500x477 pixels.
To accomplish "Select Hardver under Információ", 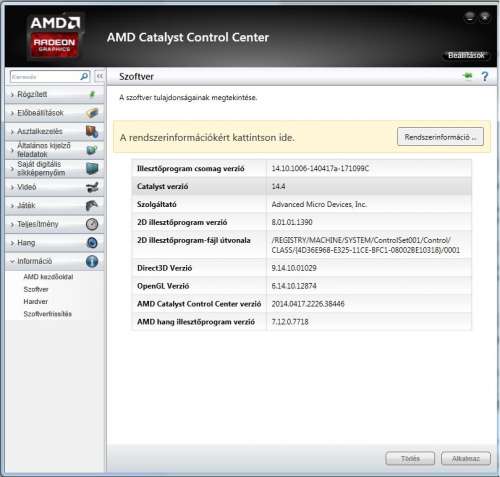I will tap(36, 301).
